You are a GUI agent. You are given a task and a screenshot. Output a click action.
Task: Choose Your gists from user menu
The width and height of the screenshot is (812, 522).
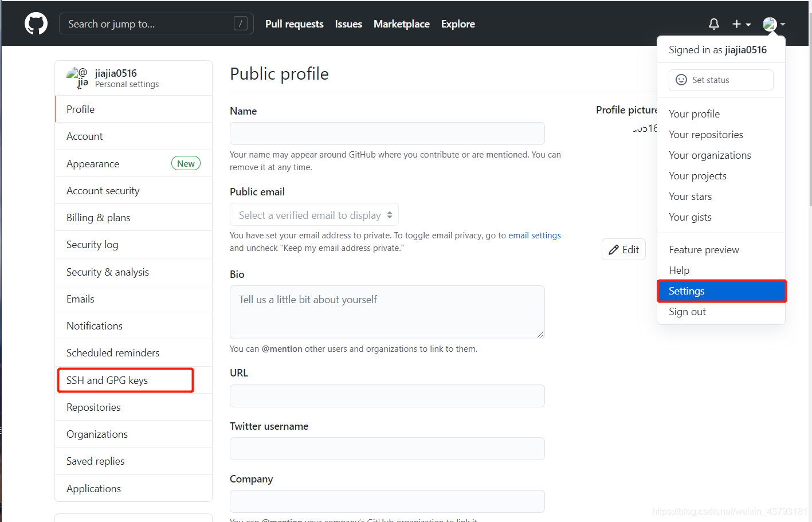[x=721, y=217]
